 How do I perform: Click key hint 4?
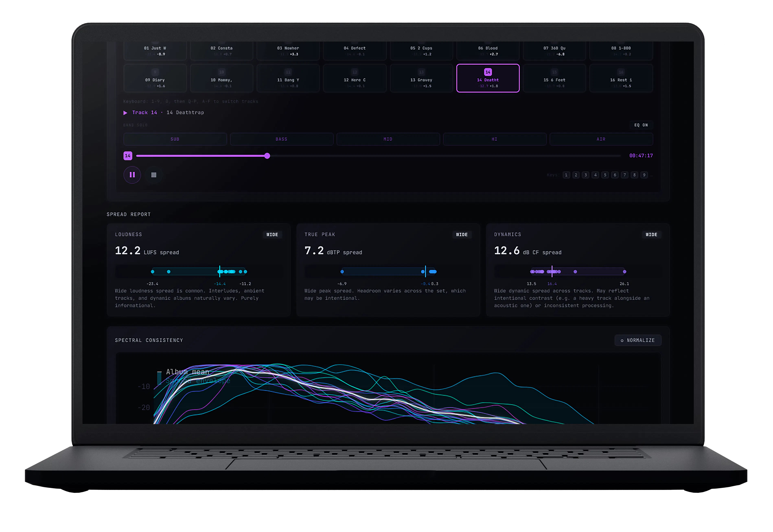(x=595, y=175)
